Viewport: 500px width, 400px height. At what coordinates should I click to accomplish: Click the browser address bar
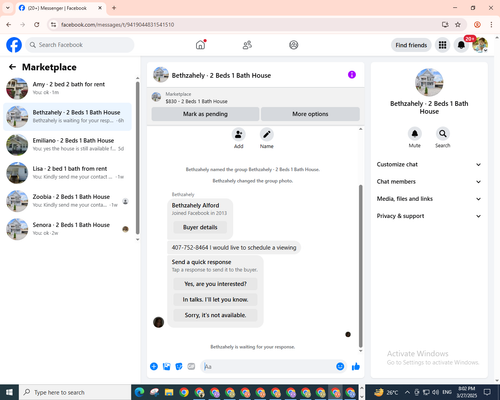click(x=247, y=25)
